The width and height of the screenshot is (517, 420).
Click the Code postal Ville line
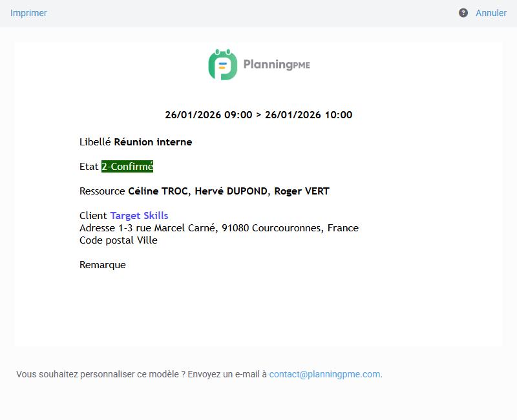pyautogui.click(x=118, y=240)
